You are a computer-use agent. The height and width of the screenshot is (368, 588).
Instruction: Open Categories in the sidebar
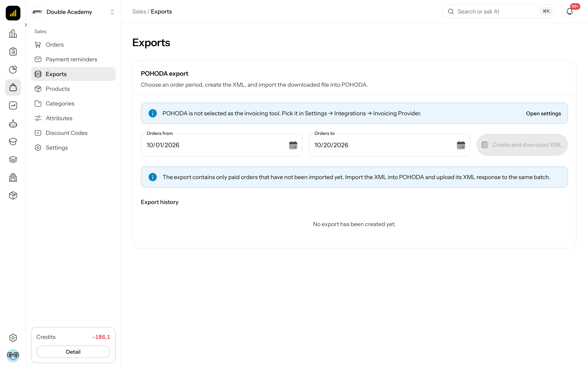[x=73, y=103]
